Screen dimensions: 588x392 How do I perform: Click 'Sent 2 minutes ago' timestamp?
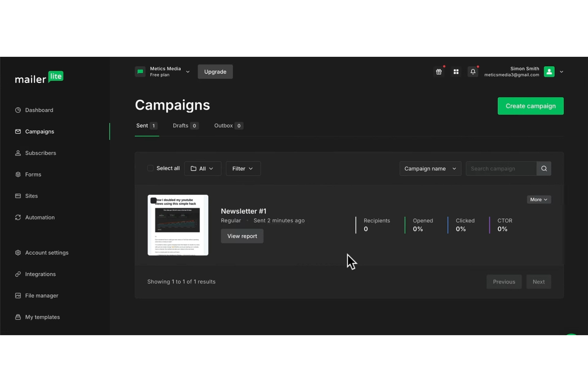pos(279,221)
